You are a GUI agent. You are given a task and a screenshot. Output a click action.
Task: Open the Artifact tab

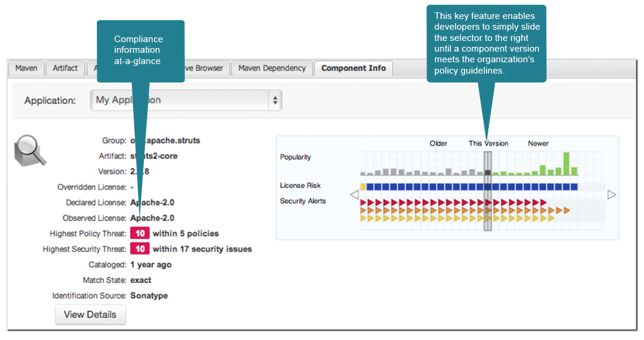65,68
